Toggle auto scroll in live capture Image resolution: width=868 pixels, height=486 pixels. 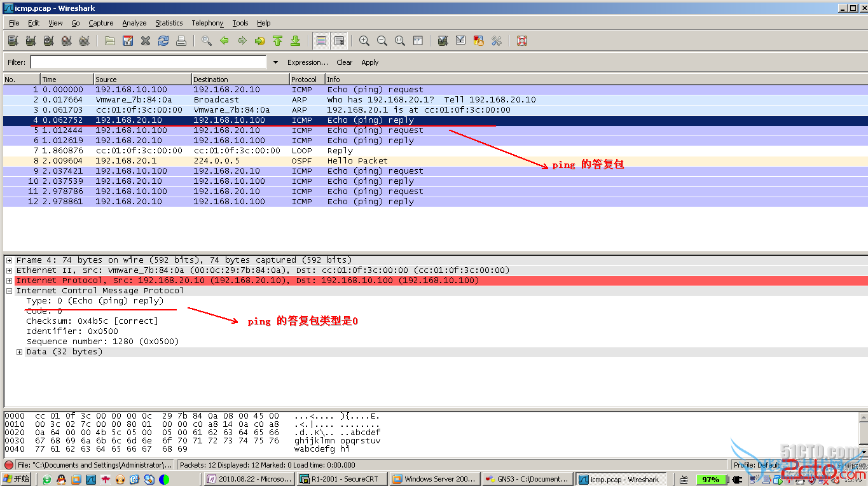pyautogui.click(x=340, y=41)
